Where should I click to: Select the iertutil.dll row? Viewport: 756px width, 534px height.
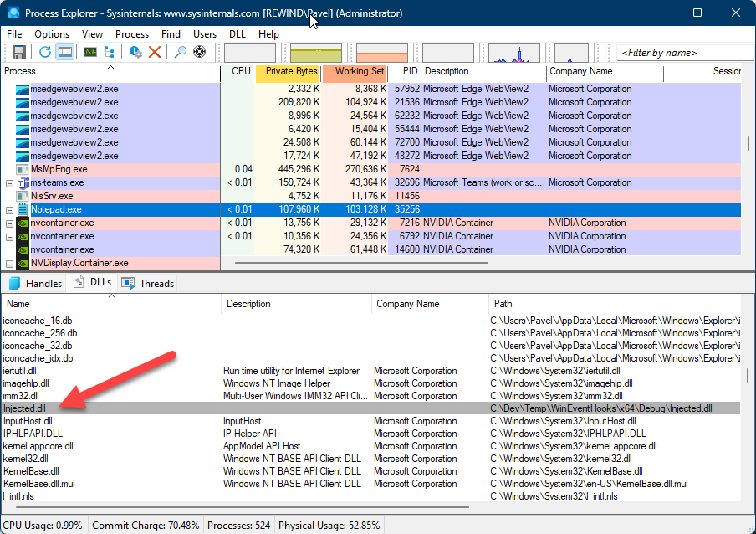pos(370,371)
